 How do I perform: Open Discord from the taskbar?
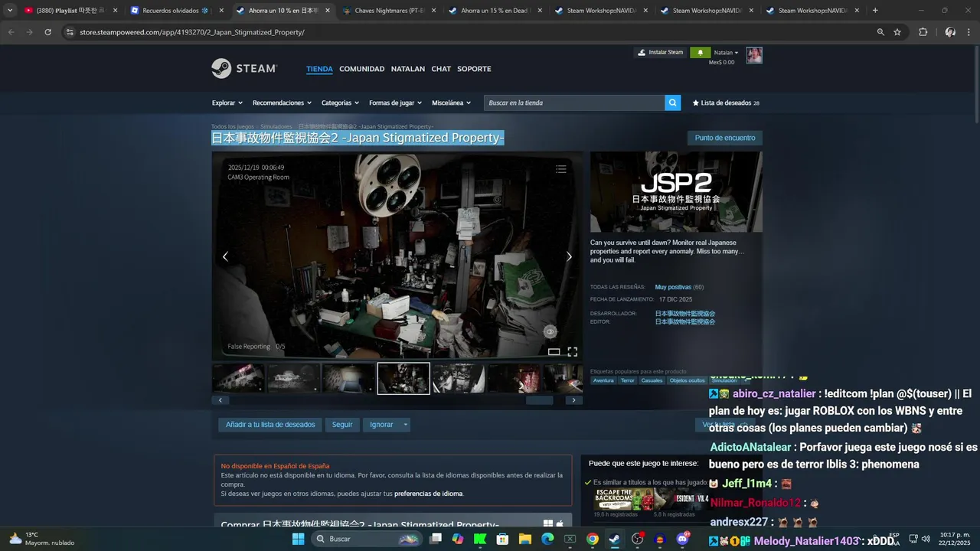point(682,539)
